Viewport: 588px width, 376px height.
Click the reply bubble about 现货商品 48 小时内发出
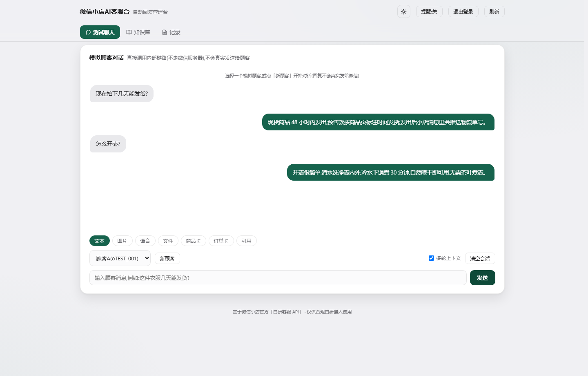pos(378,122)
